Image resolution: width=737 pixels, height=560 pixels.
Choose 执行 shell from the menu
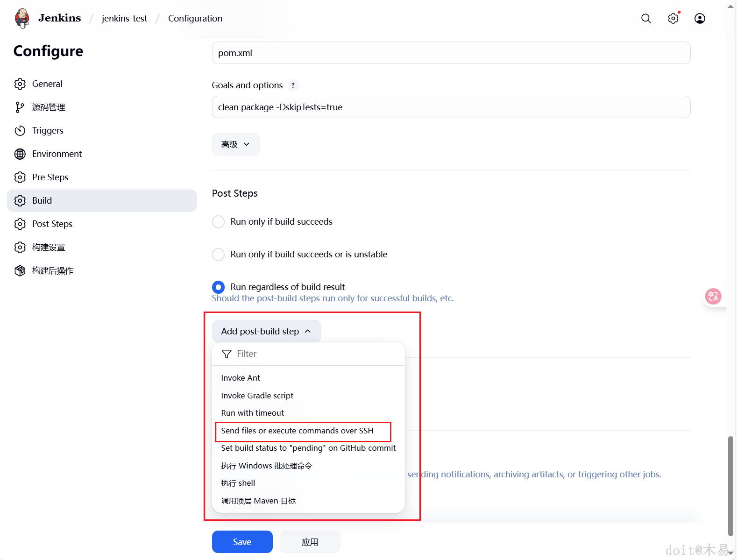coord(238,483)
